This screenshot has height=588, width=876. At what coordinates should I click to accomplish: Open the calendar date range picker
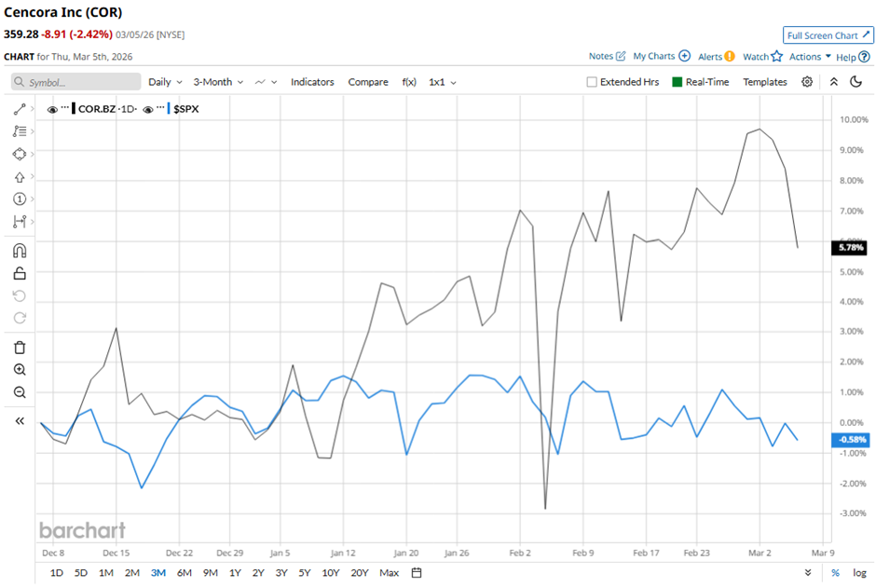coord(417,572)
